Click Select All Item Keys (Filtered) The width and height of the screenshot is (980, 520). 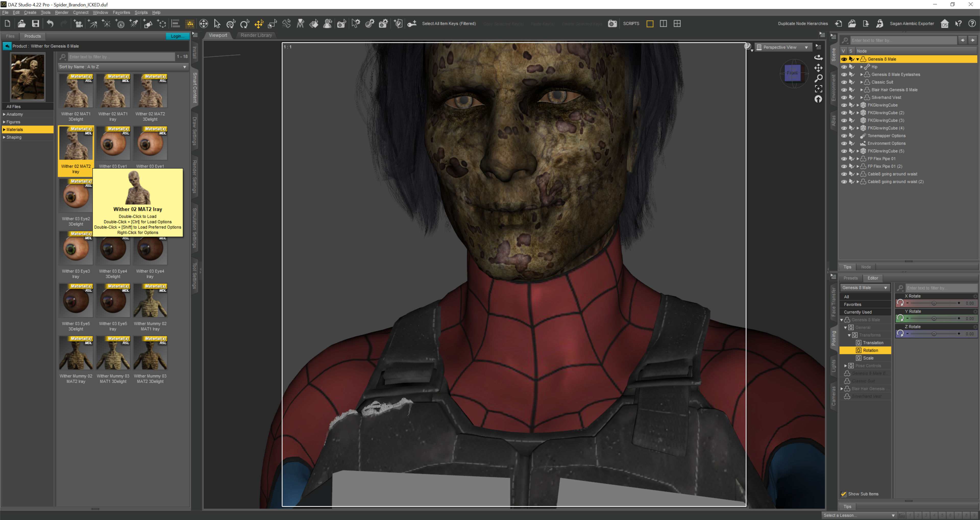(x=449, y=23)
